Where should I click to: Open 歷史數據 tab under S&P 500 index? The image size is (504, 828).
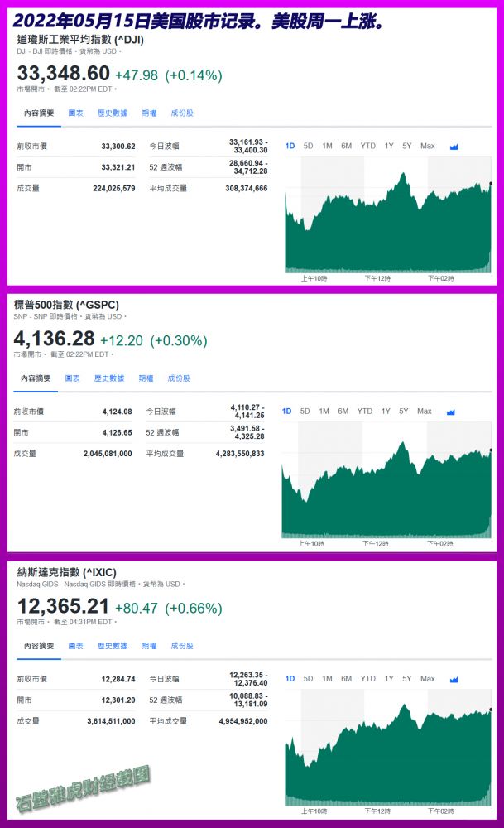(109, 378)
